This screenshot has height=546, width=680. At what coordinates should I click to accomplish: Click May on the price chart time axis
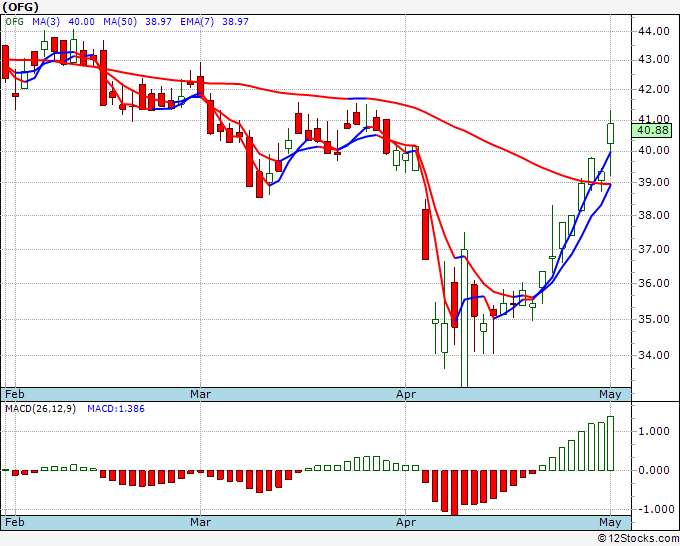610,394
